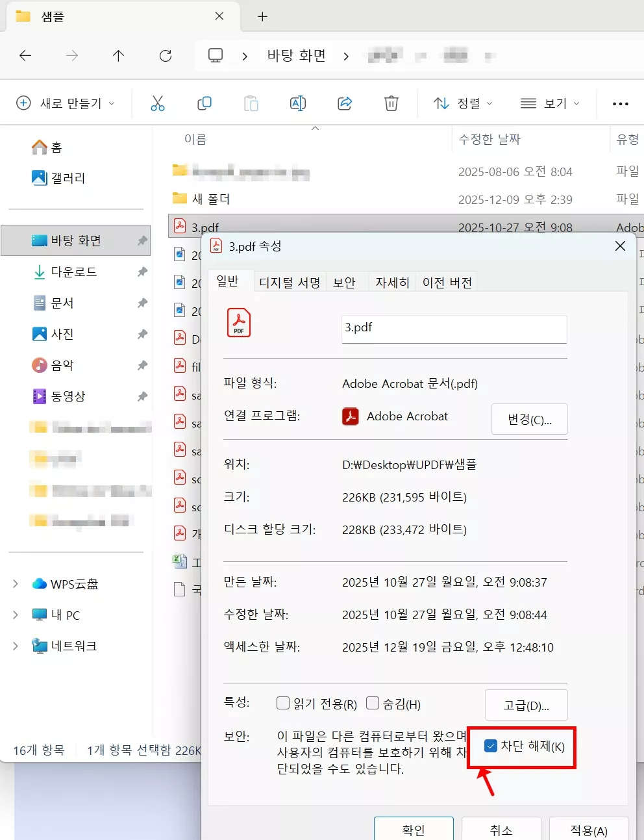This screenshot has width=644, height=840.
Task: Expand 내 PC in the sidebar
Action: point(14,615)
